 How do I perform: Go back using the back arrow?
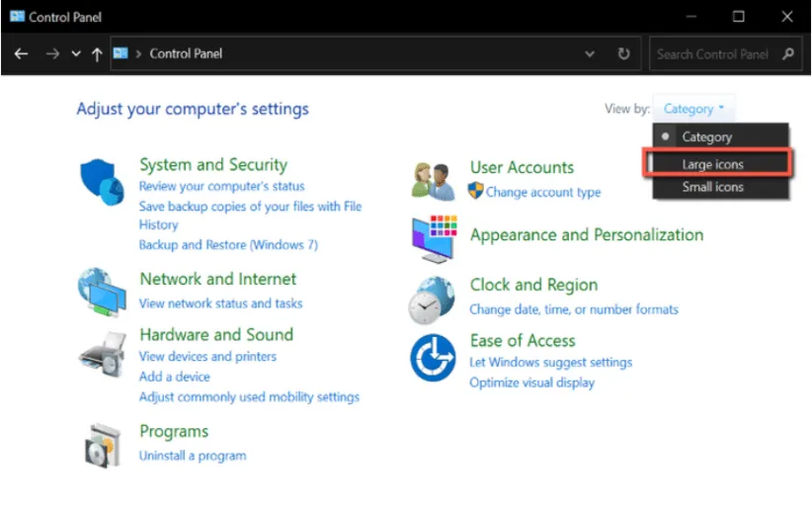(21, 54)
